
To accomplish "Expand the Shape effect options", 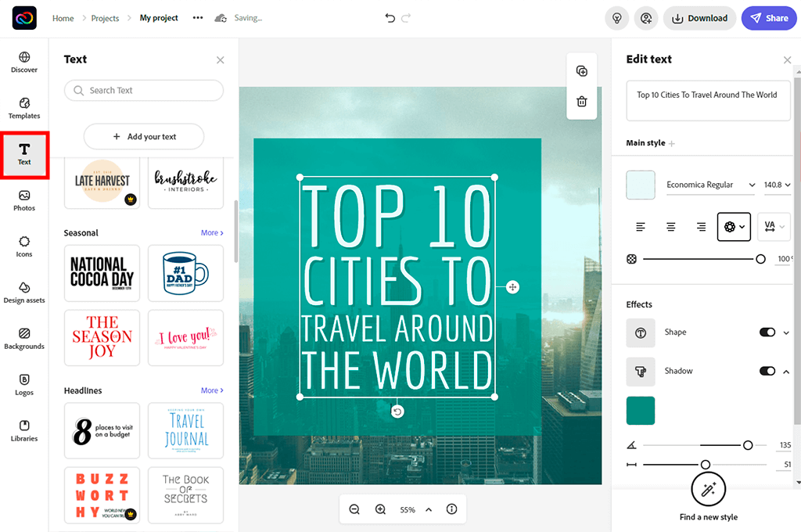I will (786, 332).
